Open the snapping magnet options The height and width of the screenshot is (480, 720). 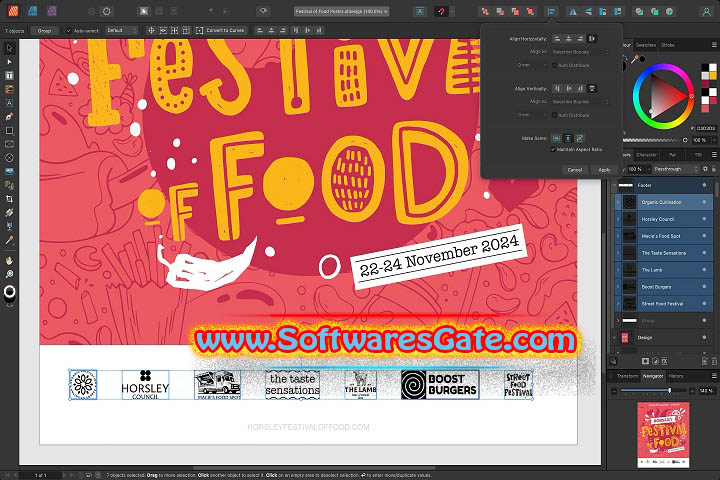(441, 11)
